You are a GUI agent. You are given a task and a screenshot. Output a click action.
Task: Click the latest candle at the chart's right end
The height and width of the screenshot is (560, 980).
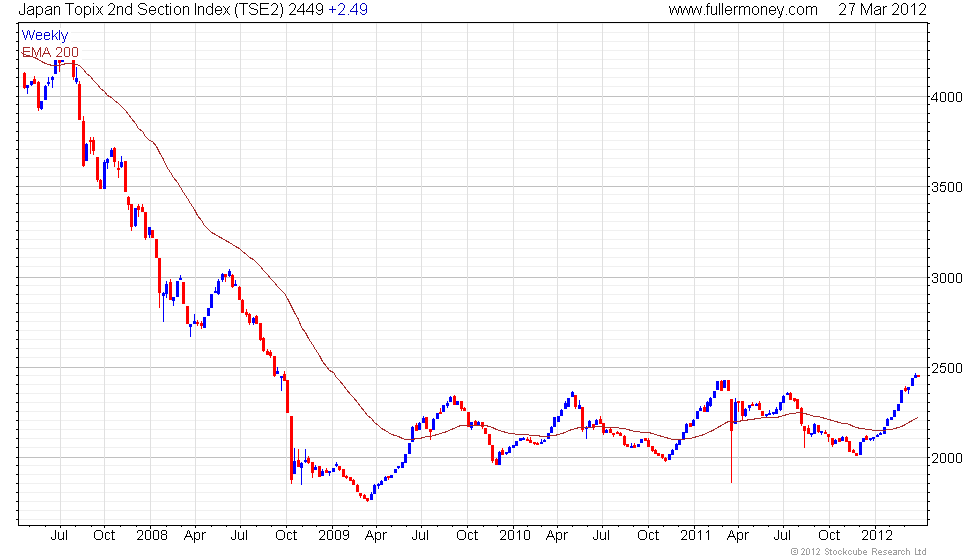[x=918, y=376]
